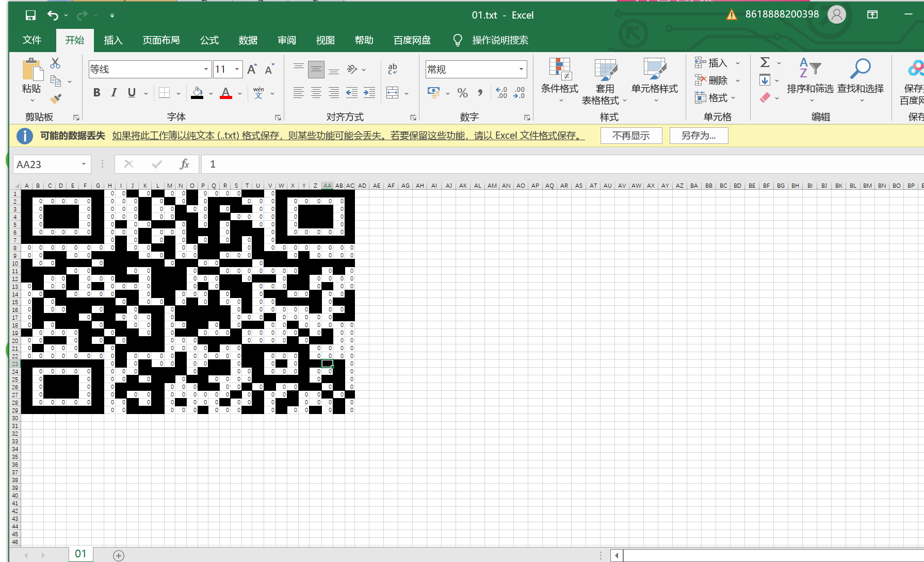Toggle Align Right horizontal alignment
The image size is (924, 562).
coord(334,93)
